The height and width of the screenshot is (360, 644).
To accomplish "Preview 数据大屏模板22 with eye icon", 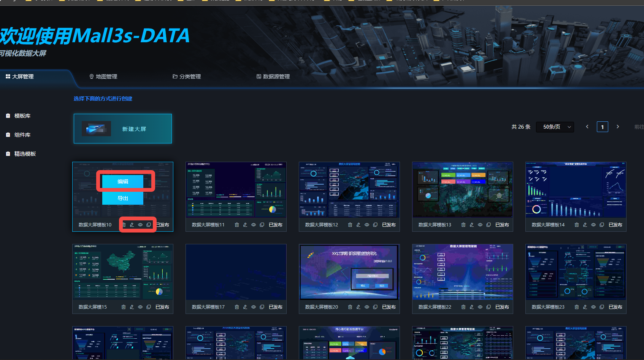I will click(480, 307).
